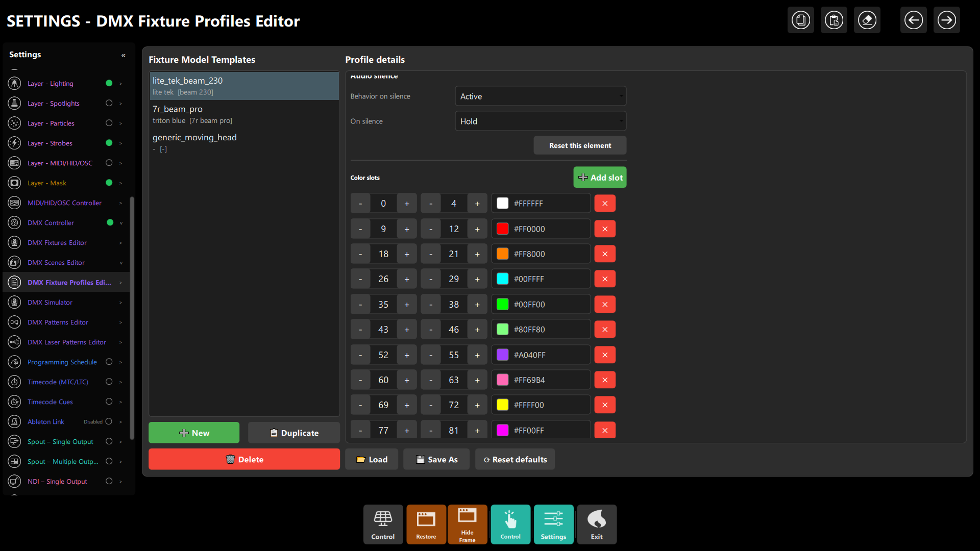
Task: Open the Behavior on silence dropdown
Action: click(541, 96)
